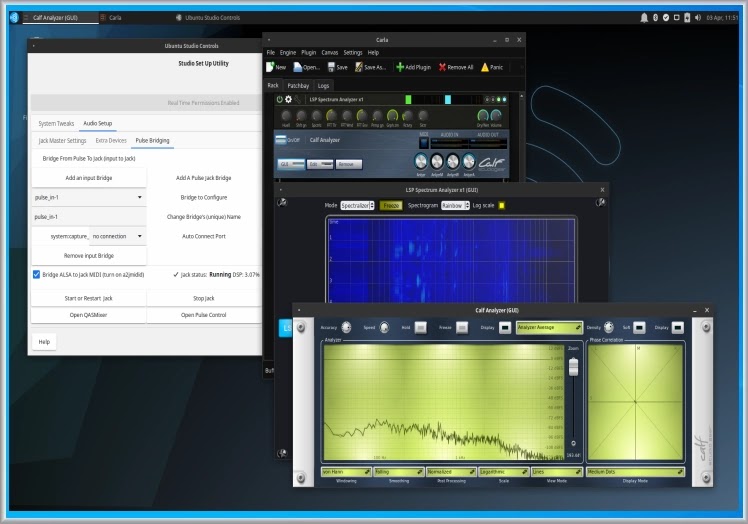Image resolution: width=748 pixels, height=524 pixels.
Task: Click top-right screw icon in LSP Analyzer GUI
Action: click(601, 202)
